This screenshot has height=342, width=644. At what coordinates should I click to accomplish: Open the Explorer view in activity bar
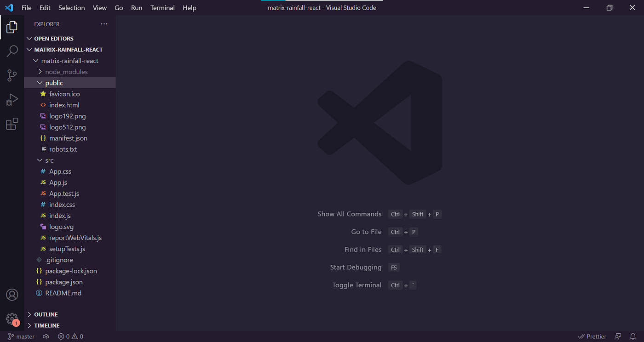[x=12, y=27]
